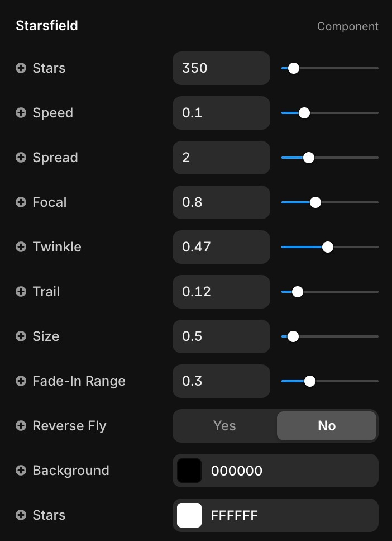Click the plus icon next to Focal
The height and width of the screenshot is (541, 392).
click(21, 202)
